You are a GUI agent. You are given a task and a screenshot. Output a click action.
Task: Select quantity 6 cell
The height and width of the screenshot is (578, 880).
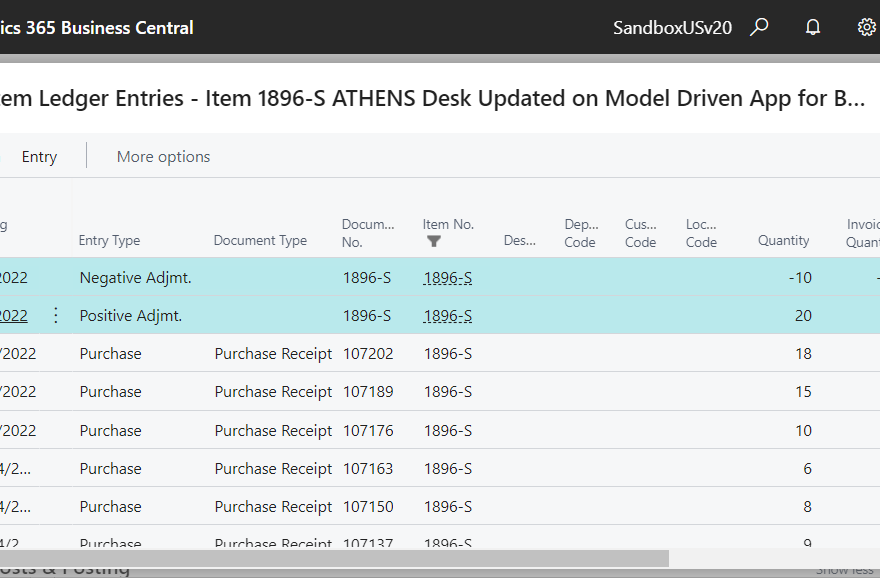(807, 469)
